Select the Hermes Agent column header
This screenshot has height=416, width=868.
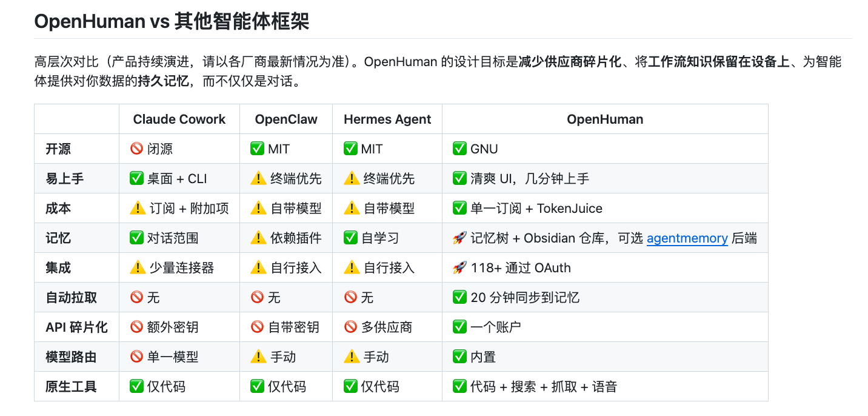[387, 119]
